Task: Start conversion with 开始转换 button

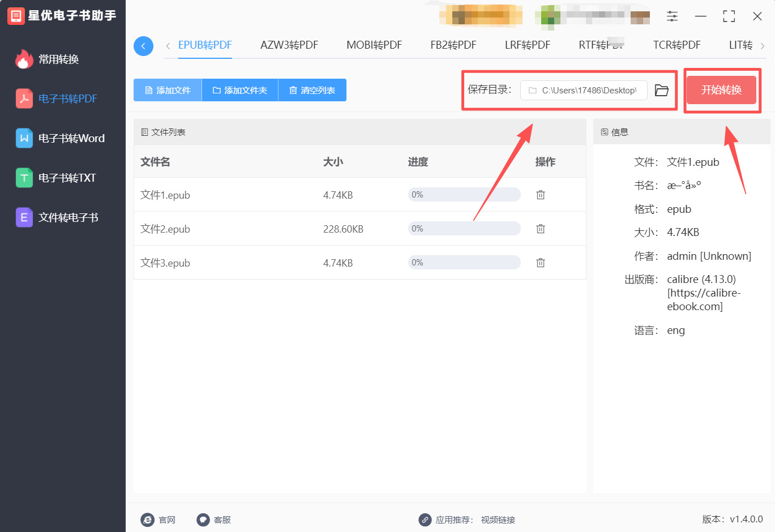Action: [721, 90]
